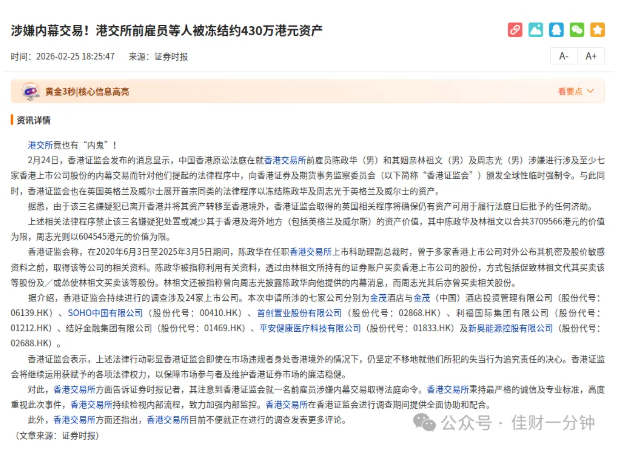Click the amount 604545港元 in the article
Viewport: 620px width, 455px height.
[x=101, y=237]
